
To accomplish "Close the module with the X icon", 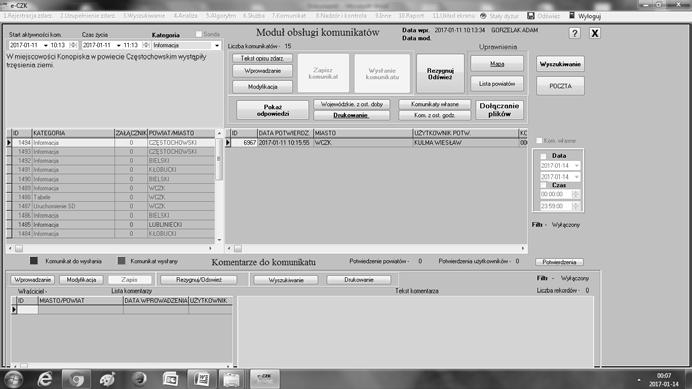I will point(594,33).
